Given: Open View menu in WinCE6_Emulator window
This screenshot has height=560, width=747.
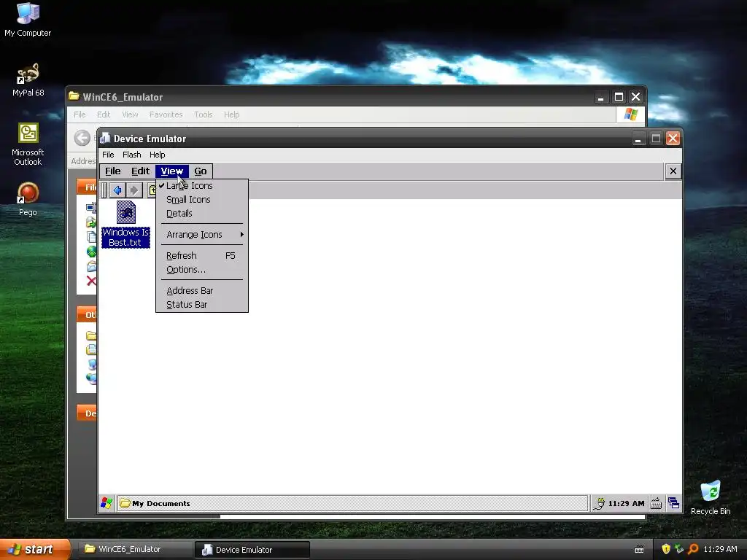Looking at the screenshot, I should tap(130, 114).
